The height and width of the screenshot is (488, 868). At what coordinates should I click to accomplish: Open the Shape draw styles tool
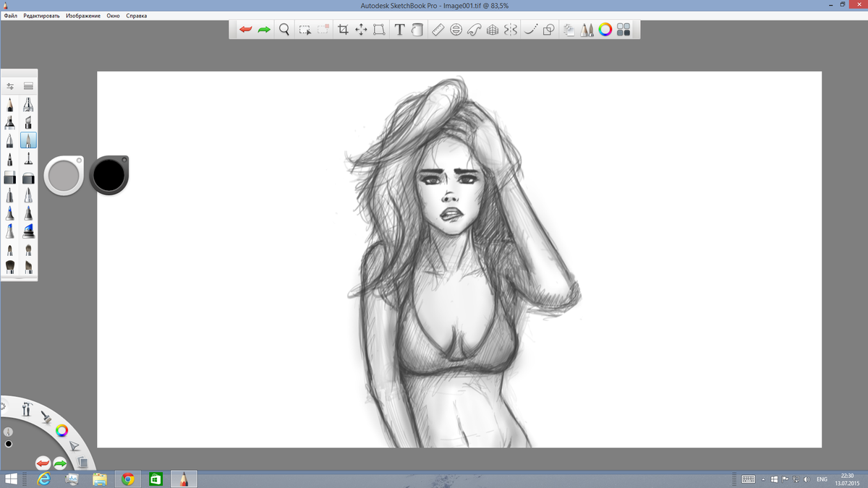pyautogui.click(x=549, y=30)
